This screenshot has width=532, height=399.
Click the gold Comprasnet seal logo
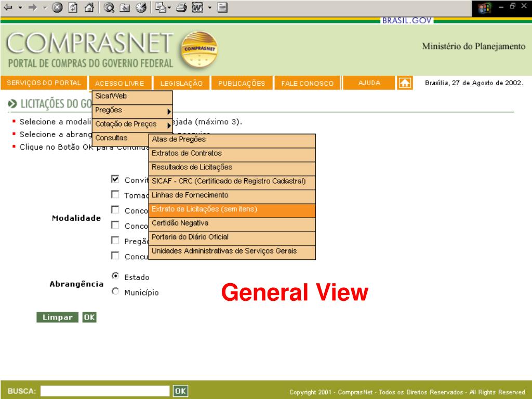(x=199, y=49)
